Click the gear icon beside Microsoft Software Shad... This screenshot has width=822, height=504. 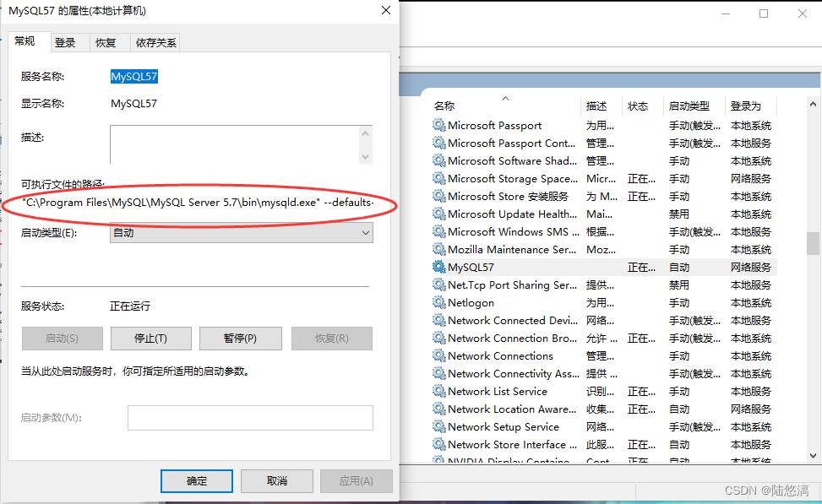438,161
